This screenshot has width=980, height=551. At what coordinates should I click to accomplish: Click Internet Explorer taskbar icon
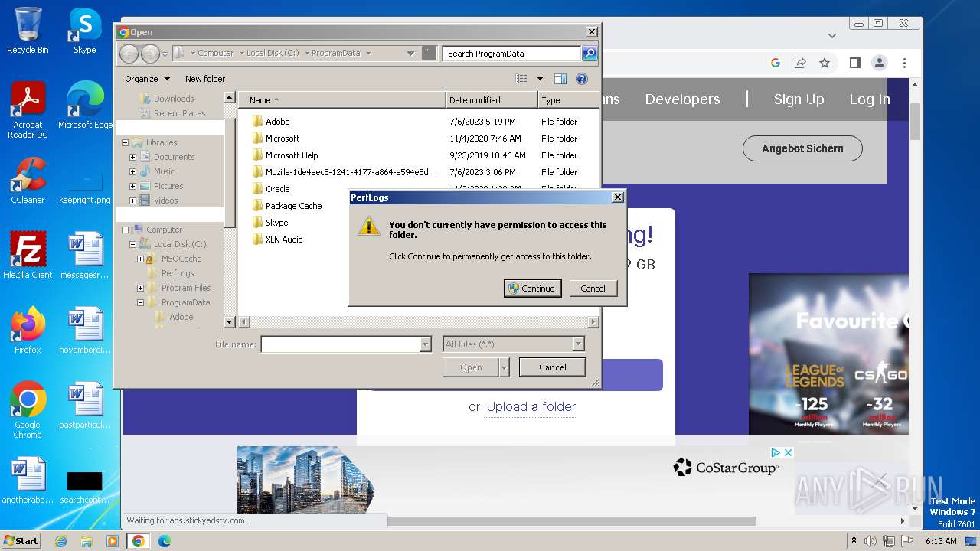[x=60, y=541]
